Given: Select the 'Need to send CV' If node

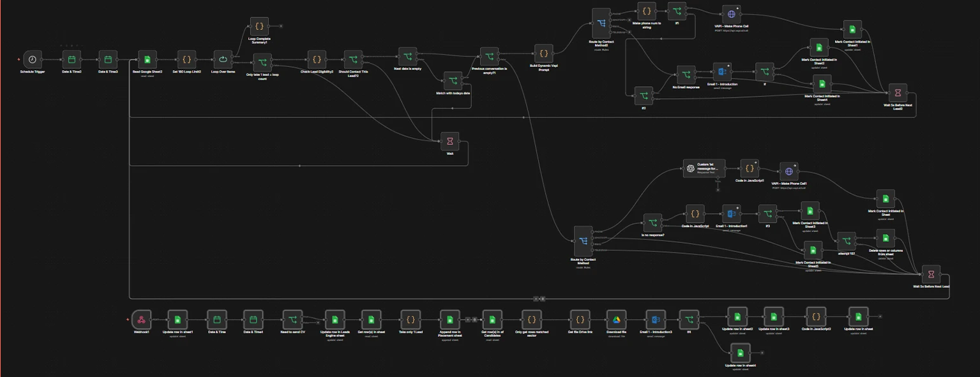Looking at the screenshot, I should (292, 319).
